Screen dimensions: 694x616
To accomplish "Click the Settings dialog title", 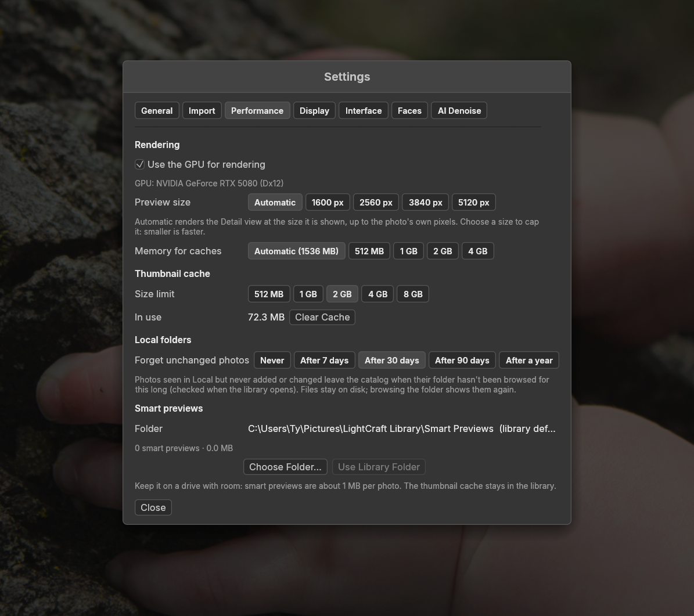I will point(347,77).
